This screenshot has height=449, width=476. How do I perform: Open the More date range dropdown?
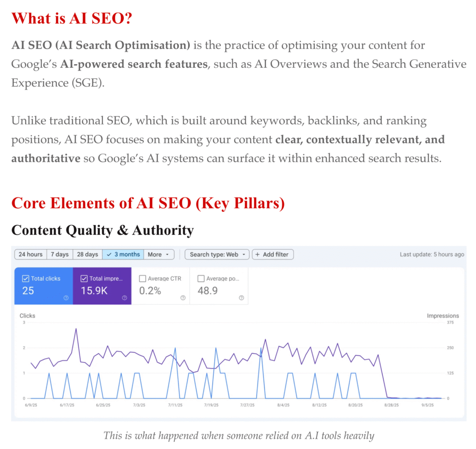159,255
